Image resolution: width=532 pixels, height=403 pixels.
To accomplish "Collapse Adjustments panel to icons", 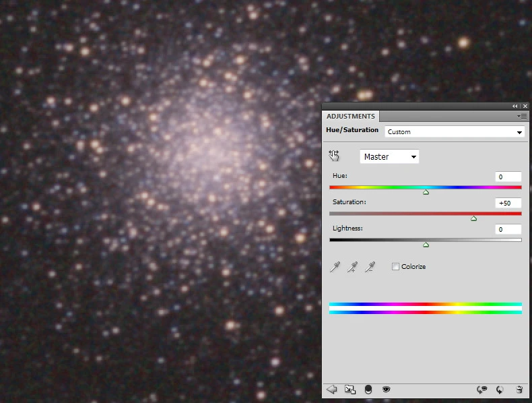I will pyautogui.click(x=514, y=106).
